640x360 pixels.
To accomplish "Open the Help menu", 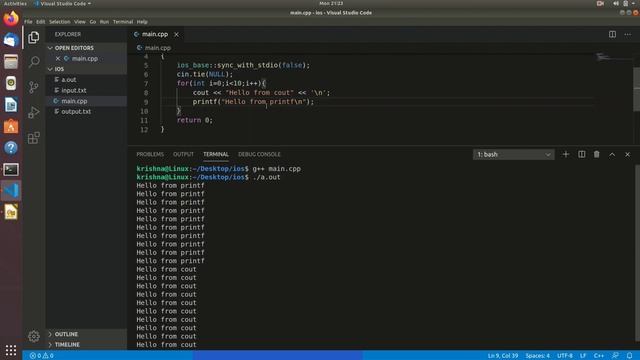I will point(142,22).
